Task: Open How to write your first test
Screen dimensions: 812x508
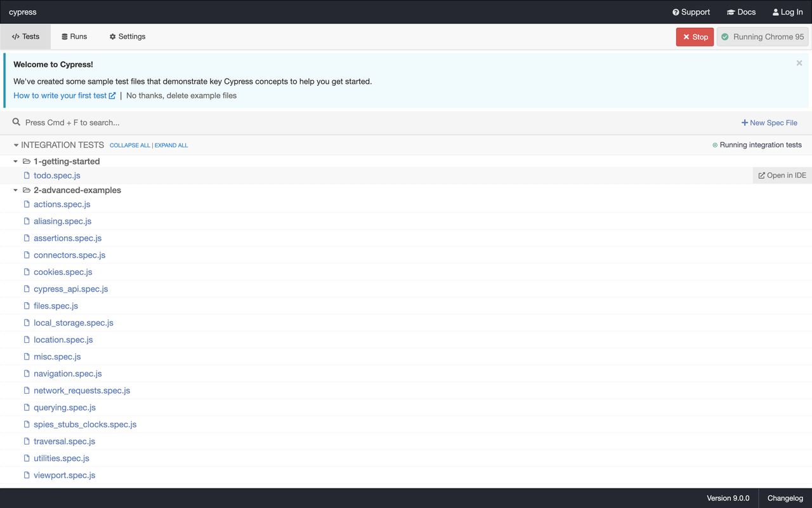Action: [x=64, y=95]
